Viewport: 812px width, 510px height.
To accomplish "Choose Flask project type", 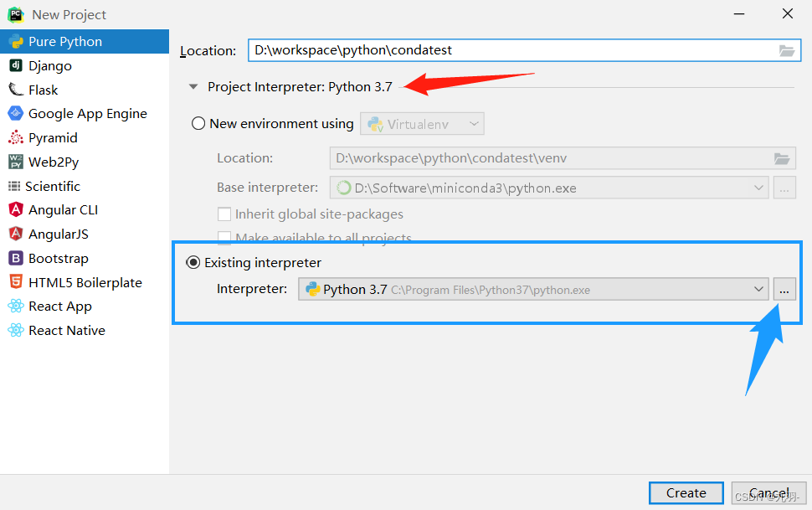I will [x=85, y=90].
